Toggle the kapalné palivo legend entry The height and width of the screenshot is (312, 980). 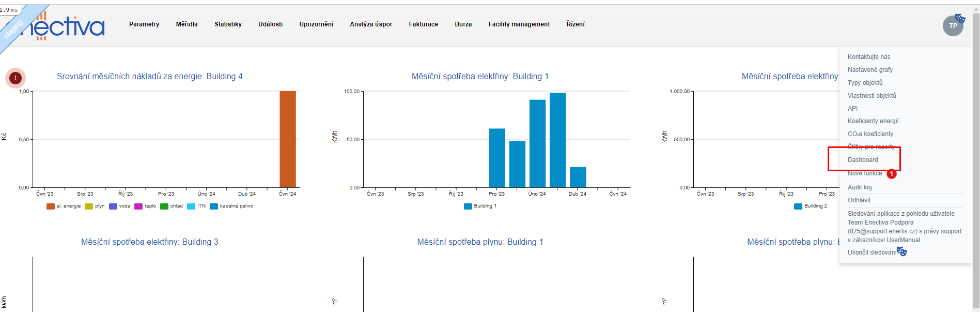pyautogui.click(x=231, y=206)
